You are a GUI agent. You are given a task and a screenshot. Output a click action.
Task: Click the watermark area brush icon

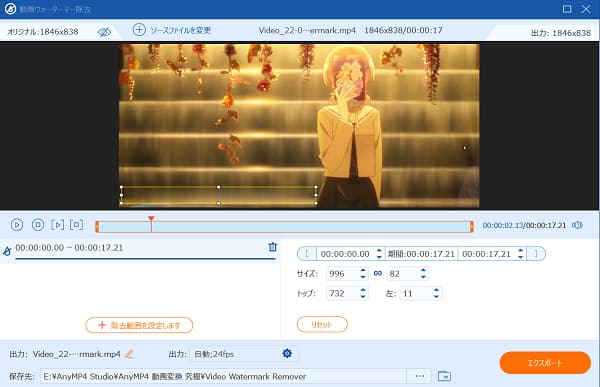tap(7, 251)
